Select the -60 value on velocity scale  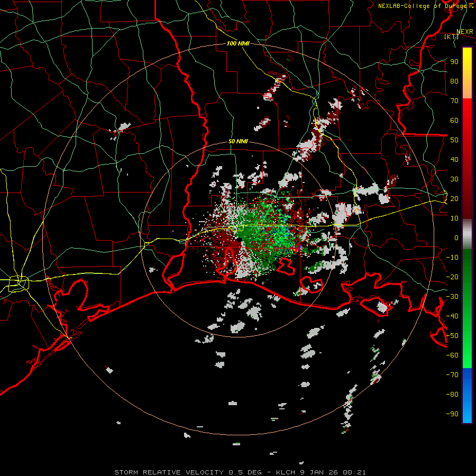tap(452, 355)
